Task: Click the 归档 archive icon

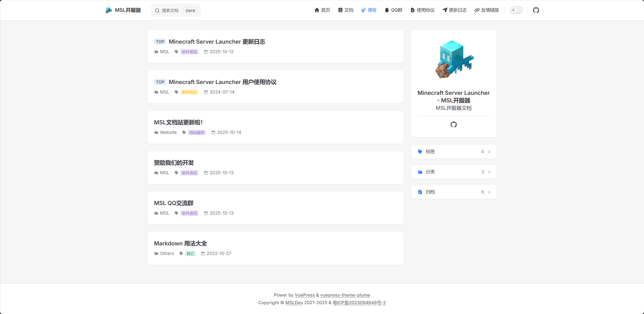Action: 420,192
